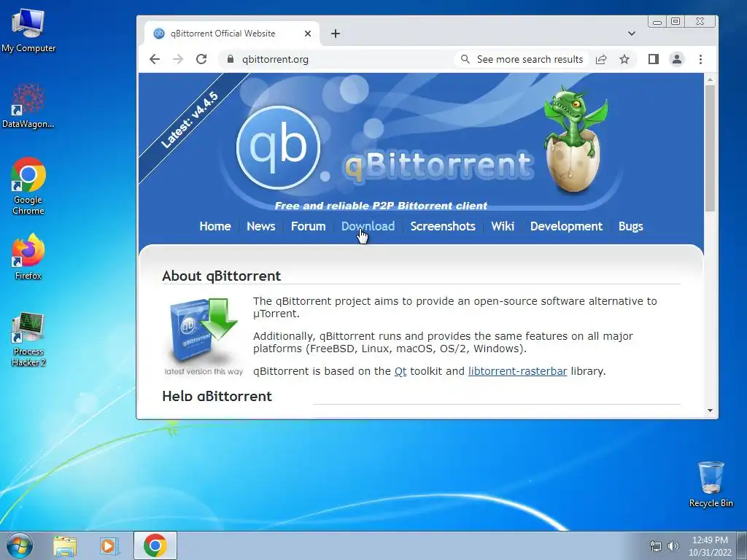This screenshot has height=560, width=747.
Task: Reload the qbittorrent.org page
Action: pyautogui.click(x=201, y=59)
